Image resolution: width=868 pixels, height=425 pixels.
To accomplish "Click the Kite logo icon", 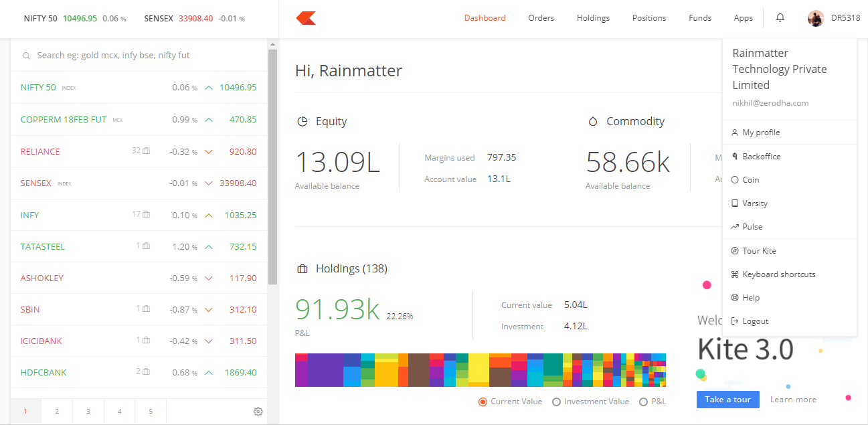I will (306, 18).
